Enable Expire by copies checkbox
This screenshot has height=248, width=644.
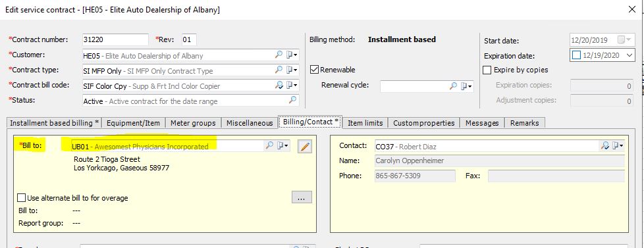click(487, 70)
